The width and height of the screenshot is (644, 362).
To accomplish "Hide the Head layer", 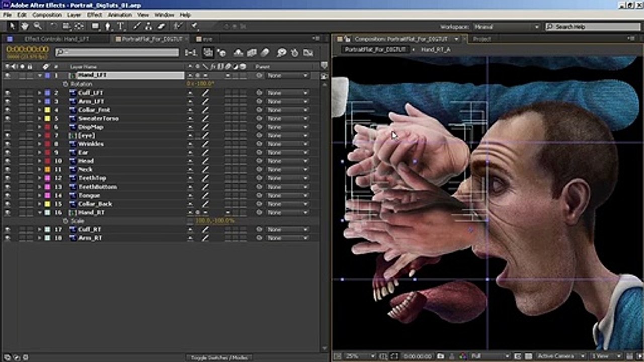I will (x=7, y=161).
